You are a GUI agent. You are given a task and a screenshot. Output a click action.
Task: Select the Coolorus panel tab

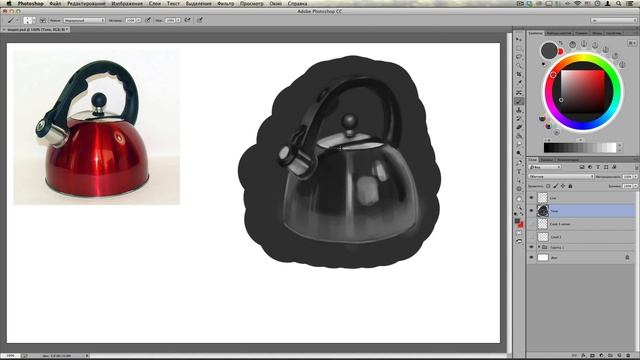pyautogui.click(x=536, y=33)
